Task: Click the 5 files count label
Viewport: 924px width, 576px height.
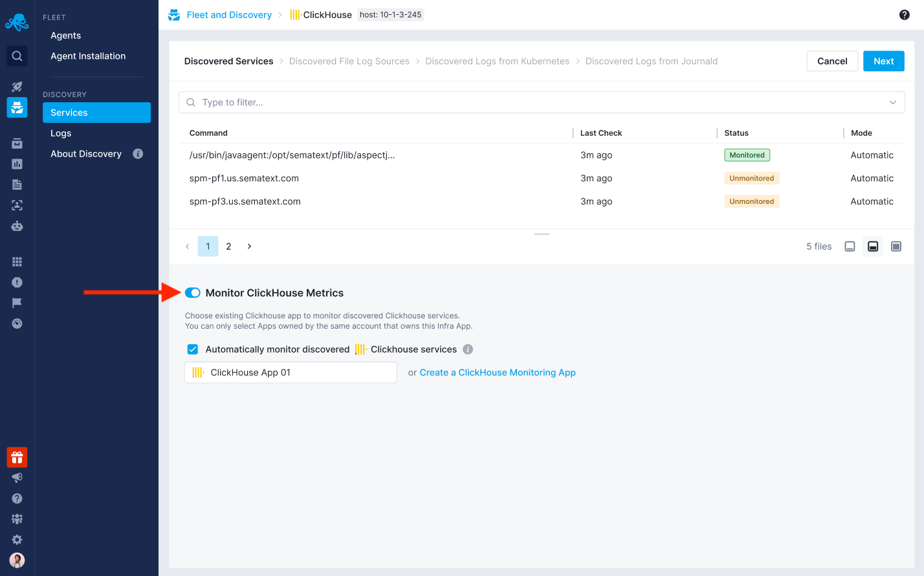Action: pos(819,247)
